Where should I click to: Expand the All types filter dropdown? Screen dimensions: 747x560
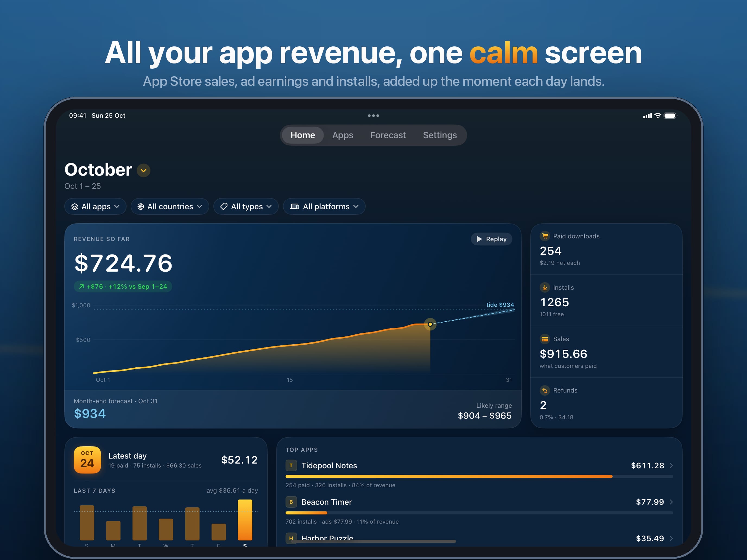click(246, 206)
